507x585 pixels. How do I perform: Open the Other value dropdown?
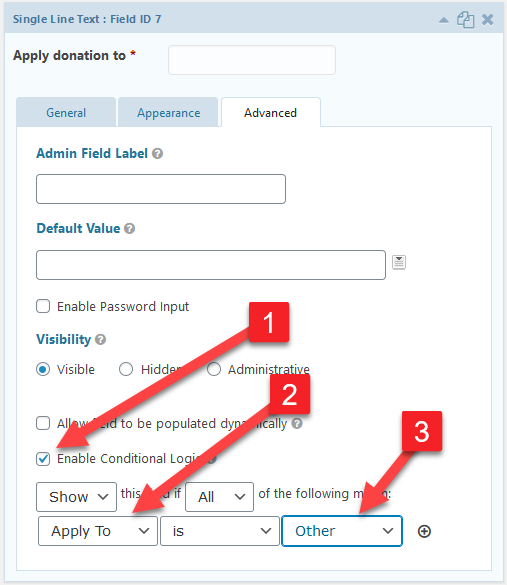342,531
